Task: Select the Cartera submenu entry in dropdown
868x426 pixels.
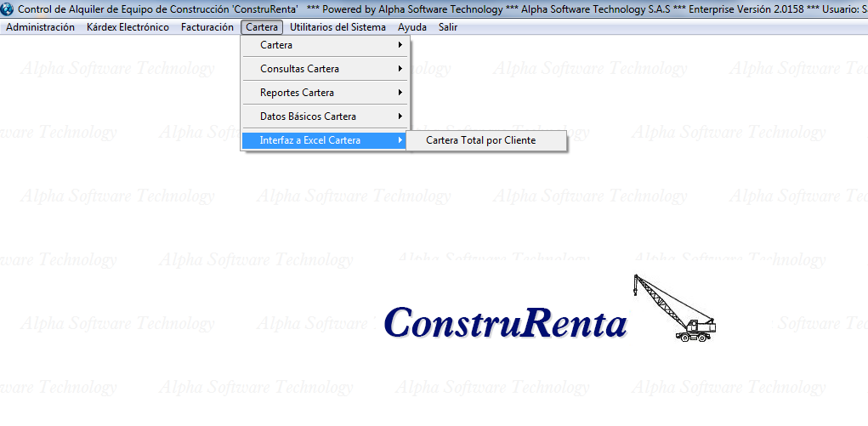Action: point(276,45)
